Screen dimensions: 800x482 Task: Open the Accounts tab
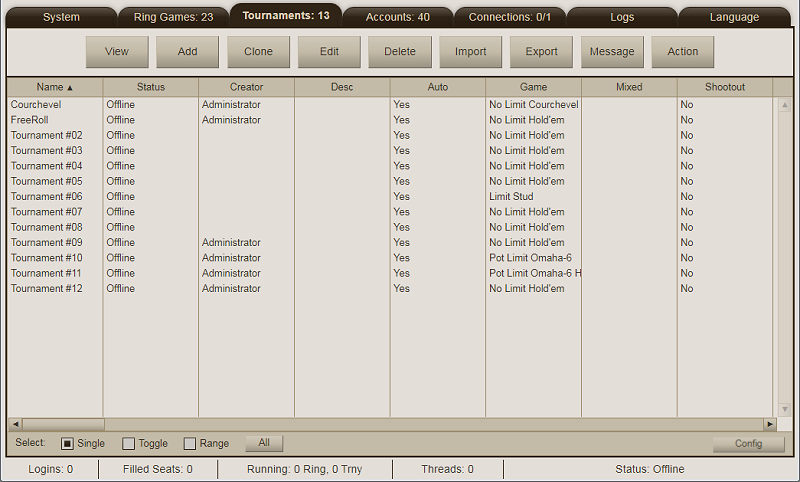[397, 17]
